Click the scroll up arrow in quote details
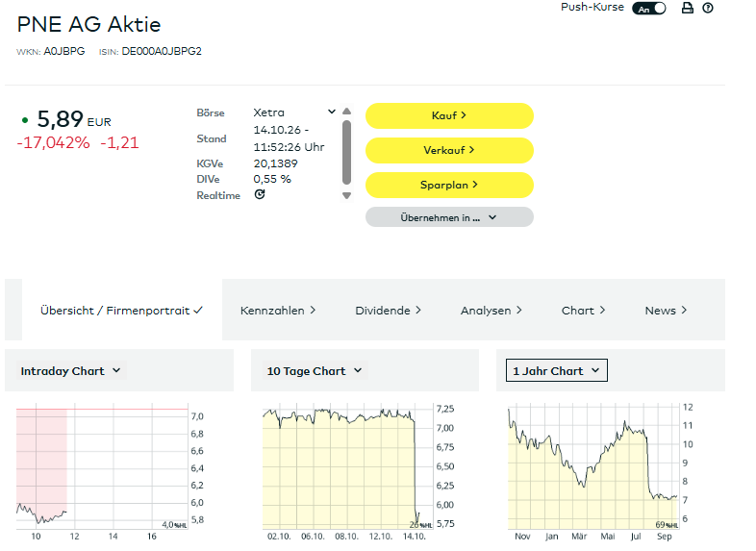The image size is (756, 551). 346,112
